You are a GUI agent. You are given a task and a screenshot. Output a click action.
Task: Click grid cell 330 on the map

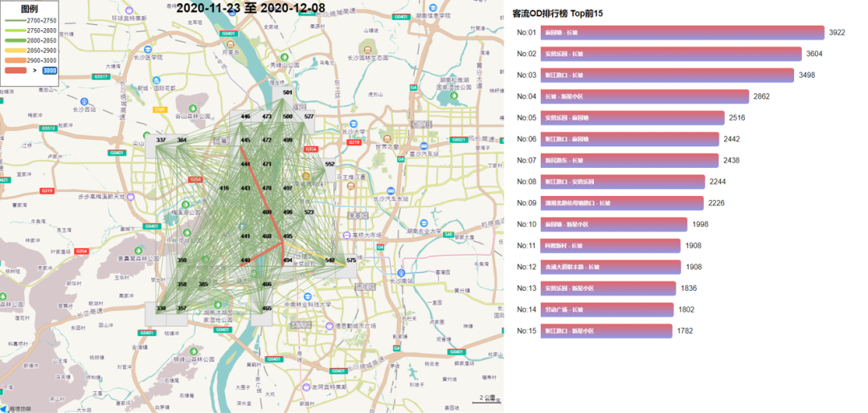[161, 308]
